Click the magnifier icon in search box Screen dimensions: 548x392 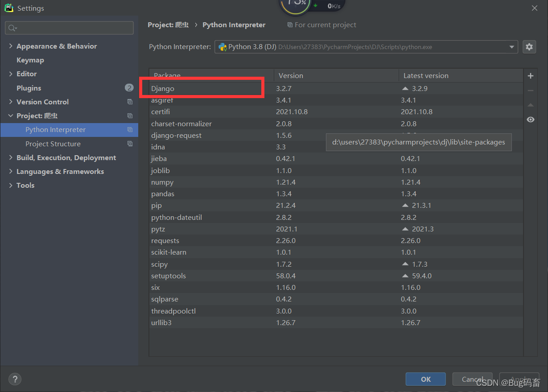(x=12, y=28)
